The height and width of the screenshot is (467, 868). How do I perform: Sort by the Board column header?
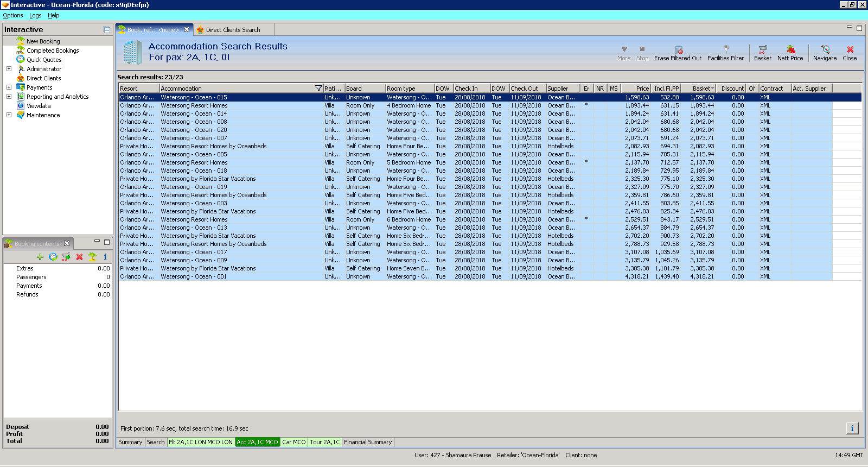(x=365, y=89)
